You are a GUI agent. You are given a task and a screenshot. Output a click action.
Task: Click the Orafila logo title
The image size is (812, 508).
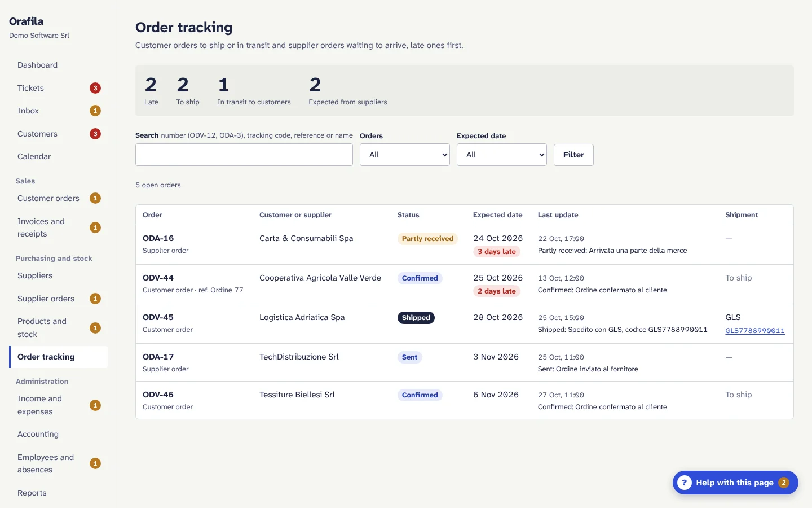coord(26,21)
